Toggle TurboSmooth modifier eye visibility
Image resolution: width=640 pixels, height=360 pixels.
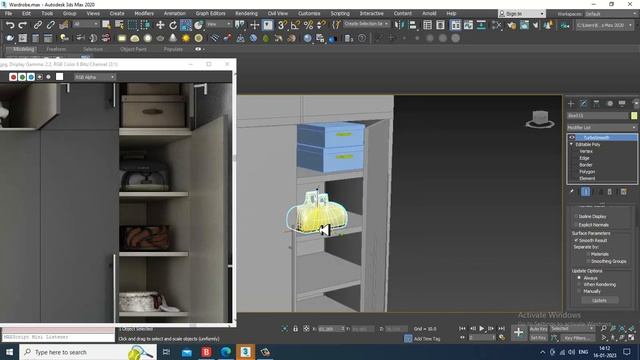click(x=572, y=138)
